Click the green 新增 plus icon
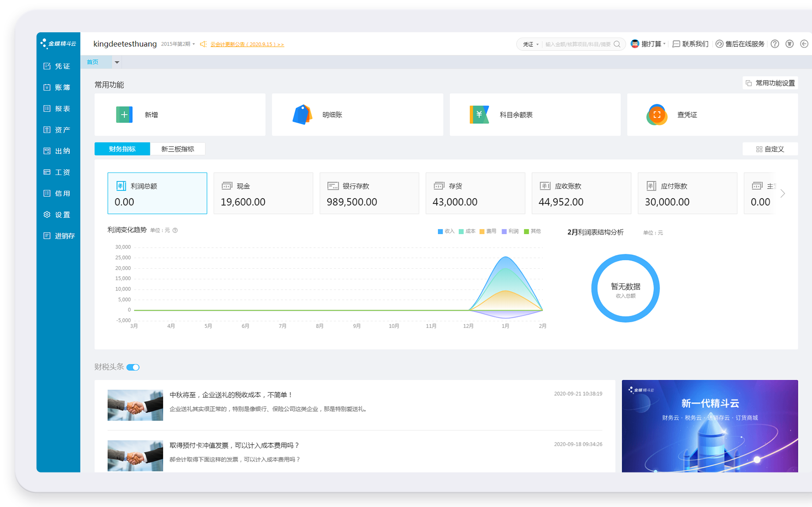The image size is (812, 507). [x=124, y=115]
